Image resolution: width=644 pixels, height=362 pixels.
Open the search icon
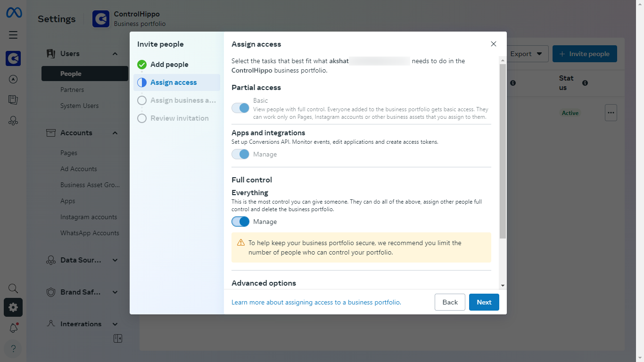13,288
